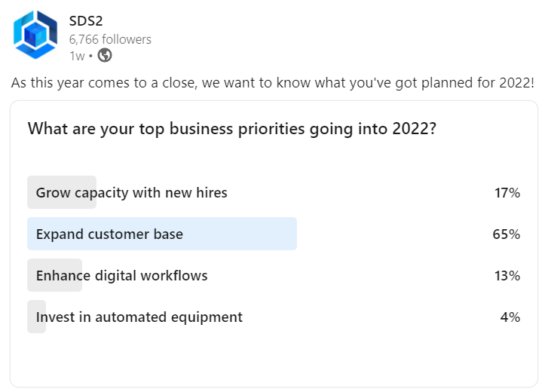Viewport: 548px width, 392px height.
Task: Click the 65% poll result value
Action: coord(506,234)
